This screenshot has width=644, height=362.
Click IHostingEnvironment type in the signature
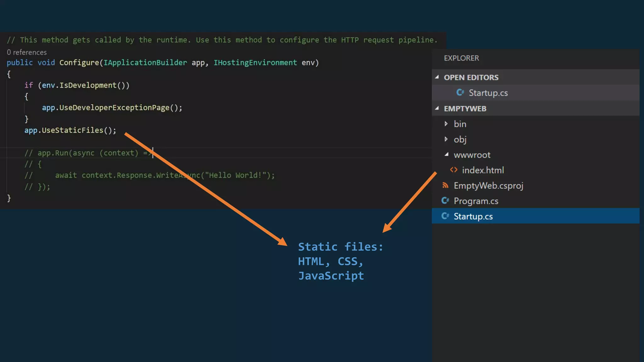[255, 63]
